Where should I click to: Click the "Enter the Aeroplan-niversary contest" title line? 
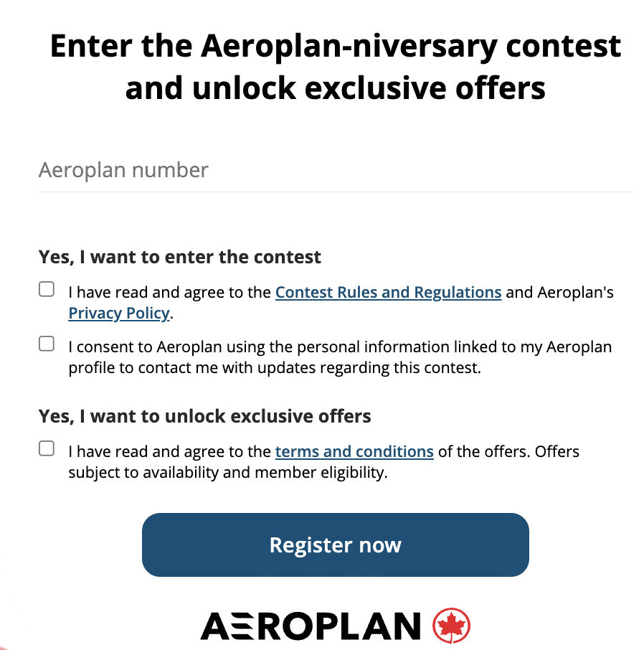[x=335, y=47]
